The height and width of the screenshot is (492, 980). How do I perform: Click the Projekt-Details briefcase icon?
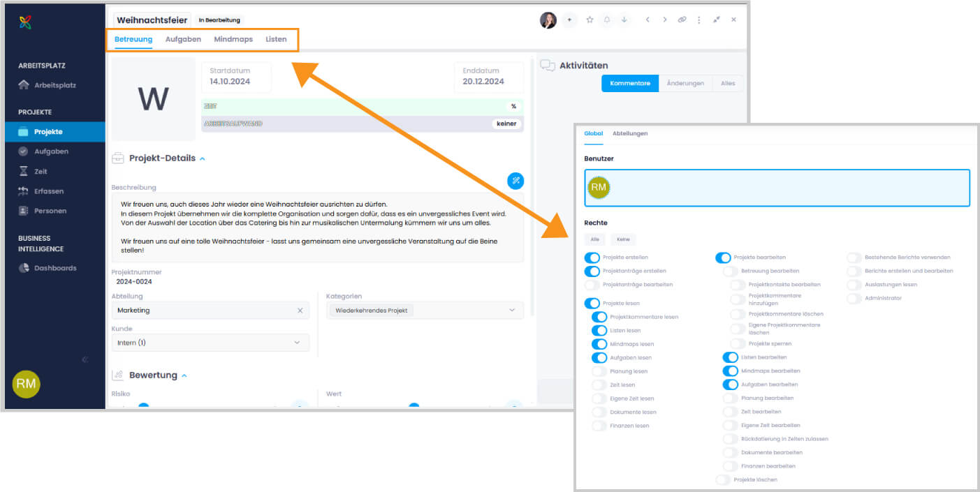click(x=118, y=158)
